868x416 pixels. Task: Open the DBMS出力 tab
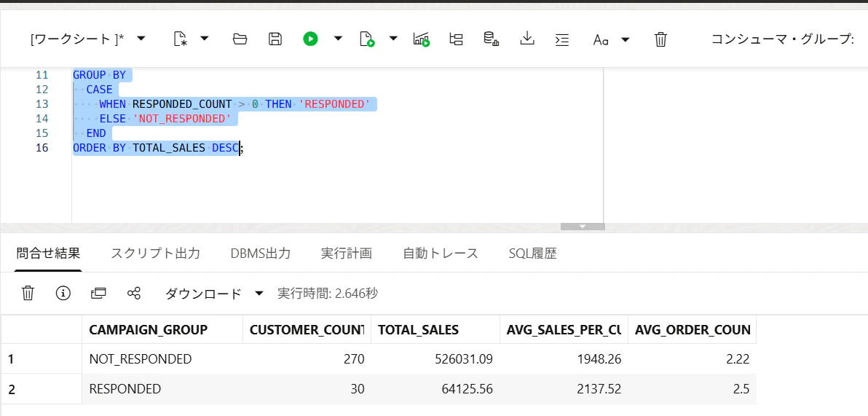261,254
